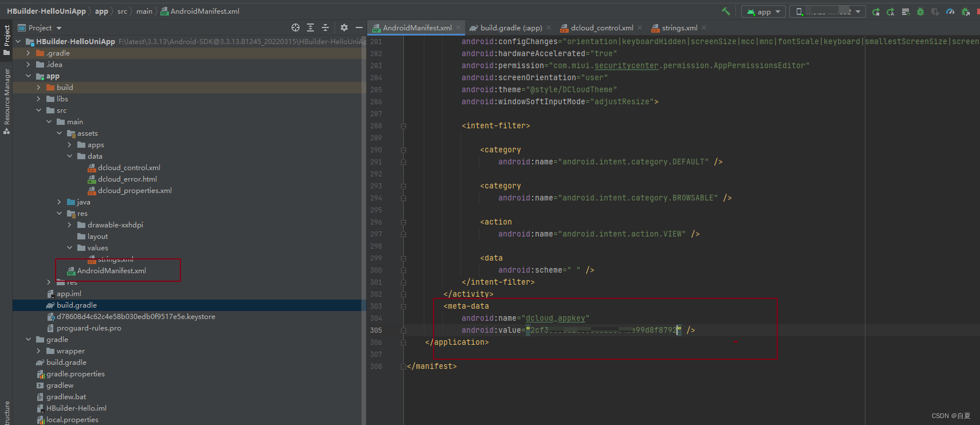Image resolution: width=980 pixels, height=425 pixels.
Task: Expand the .gradle folder
Action: pos(28,53)
